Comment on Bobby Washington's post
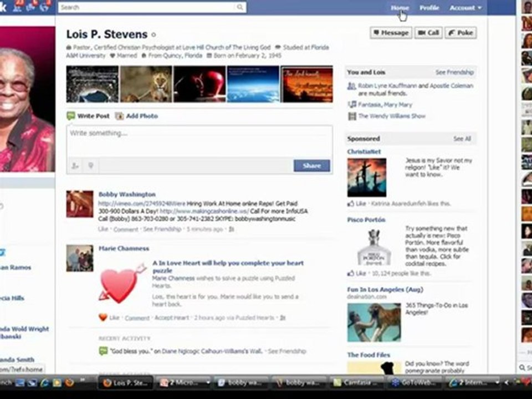The image size is (532, 399). 126,229
